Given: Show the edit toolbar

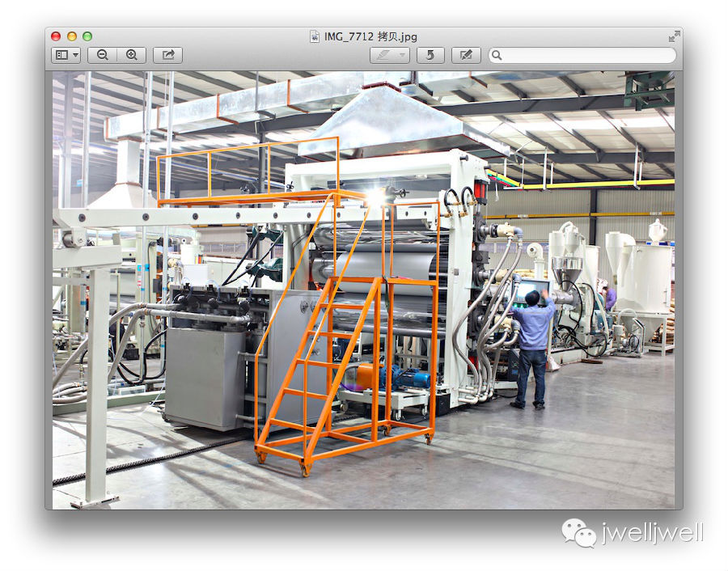Looking at the screenshot, I should [466, 55].
